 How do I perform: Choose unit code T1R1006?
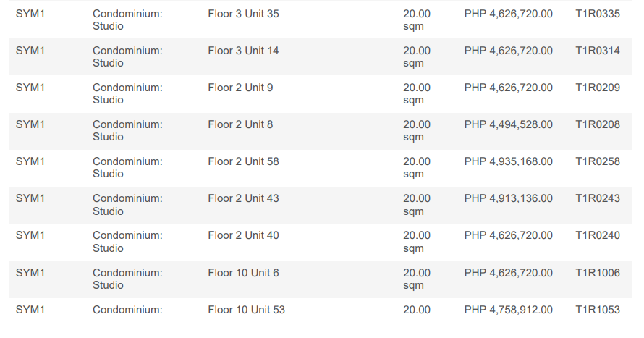[597, 273]
